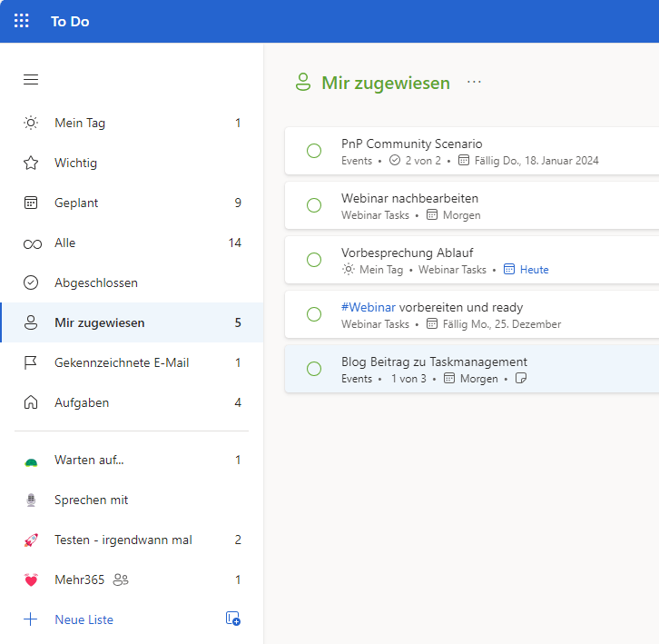
Task: Click the heart emoji for Mehr365
Action: coord(31,580)
